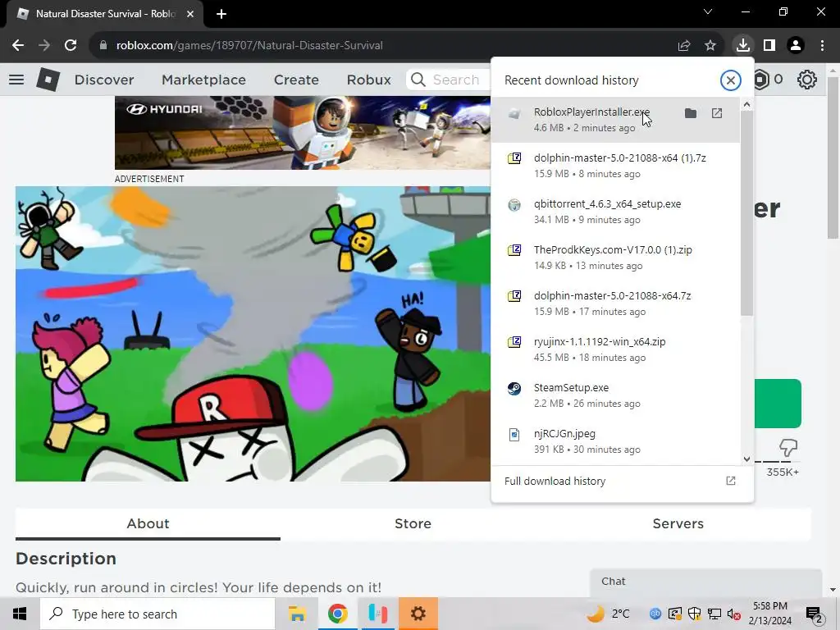Open Chrome three-dot menu
Image resolution: width=840 pixels, height=630 pixels.
(822, 46)
